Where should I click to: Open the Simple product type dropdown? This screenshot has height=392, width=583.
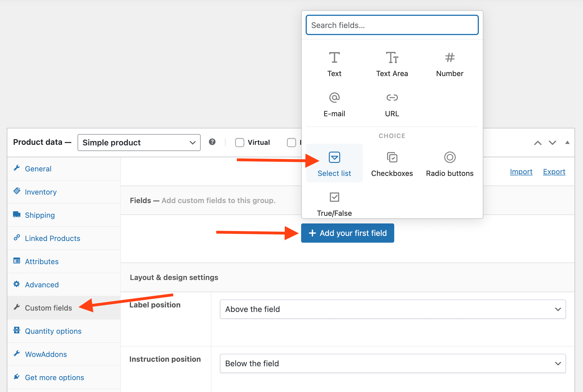[139, 143]
